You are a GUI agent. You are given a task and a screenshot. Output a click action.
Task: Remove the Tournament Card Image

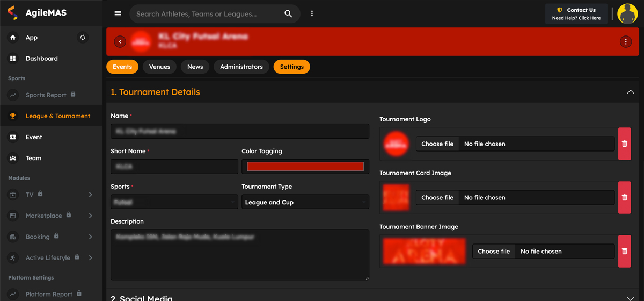click(x=624, y=197)
